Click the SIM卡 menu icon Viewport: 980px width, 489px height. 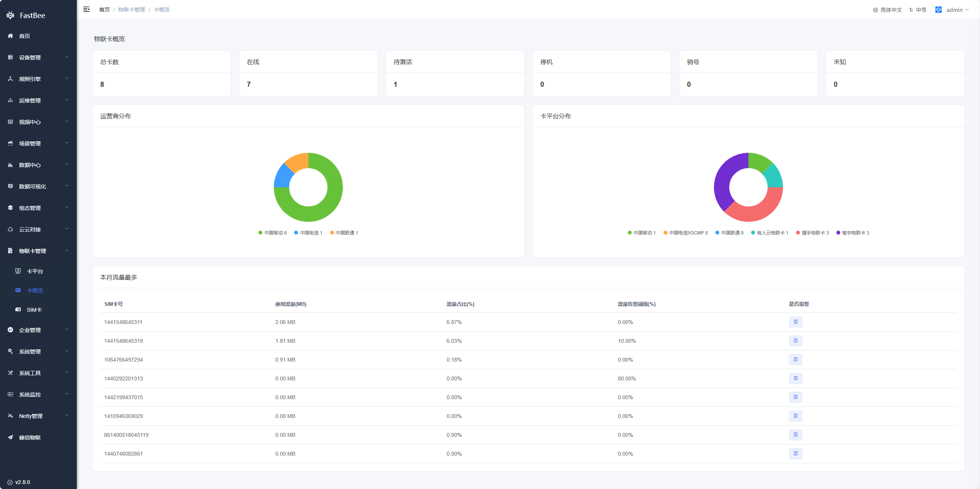point(18,309)
